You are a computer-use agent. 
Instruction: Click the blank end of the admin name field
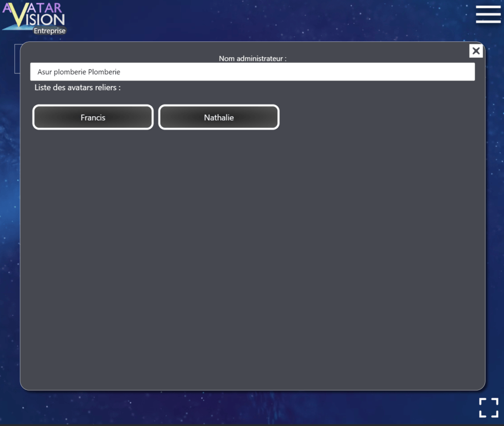(394, 72)
